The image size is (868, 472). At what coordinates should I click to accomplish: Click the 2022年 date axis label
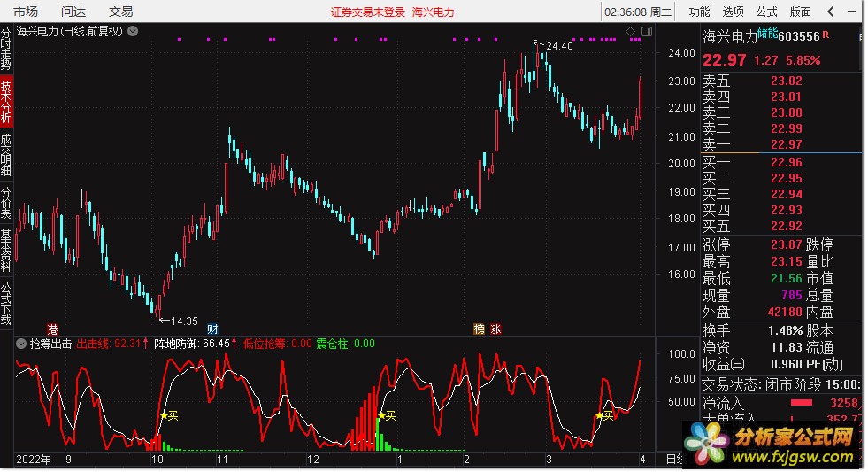[x=34, y=460]
